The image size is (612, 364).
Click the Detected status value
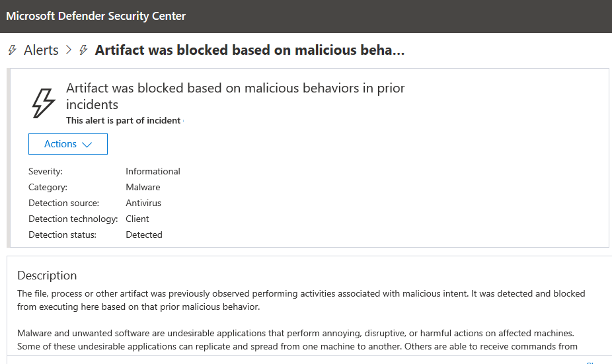click(x=144, y=235)
